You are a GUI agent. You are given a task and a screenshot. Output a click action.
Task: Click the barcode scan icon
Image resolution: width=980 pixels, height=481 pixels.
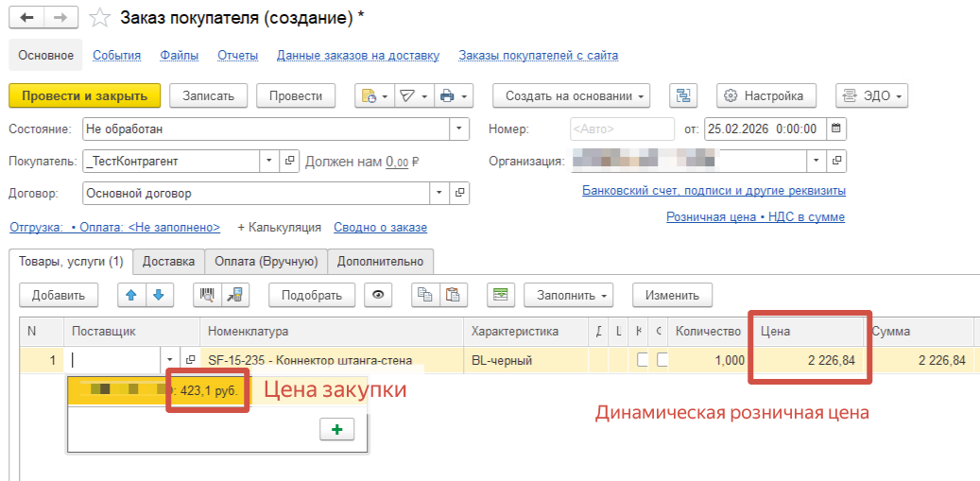click(x=208, y=295)
